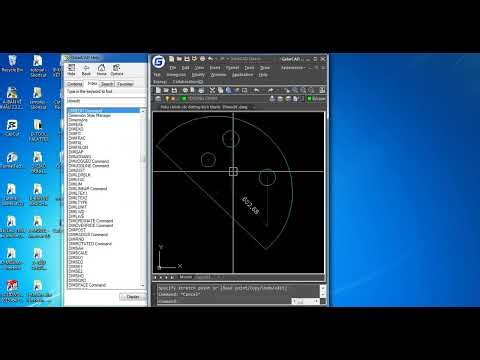Open the GstarCAD application logo menu
The height and width of the screenshot is (360, 480).
159,62
